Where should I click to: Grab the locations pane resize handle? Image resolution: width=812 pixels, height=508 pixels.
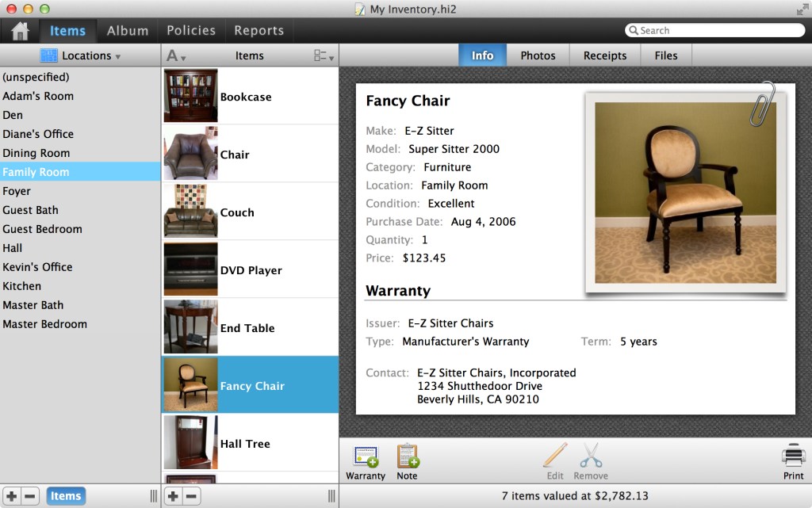(x=153, y=496)
